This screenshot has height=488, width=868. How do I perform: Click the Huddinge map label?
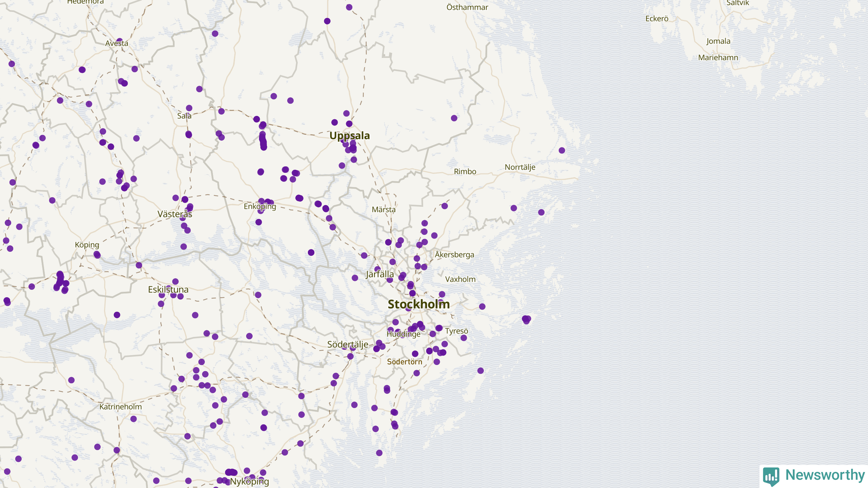coord(403,334)
